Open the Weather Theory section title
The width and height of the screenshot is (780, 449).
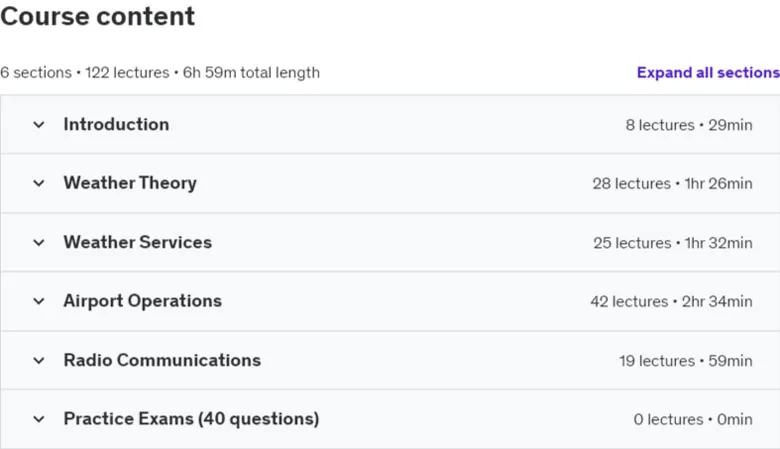click(x=130, y=183)
